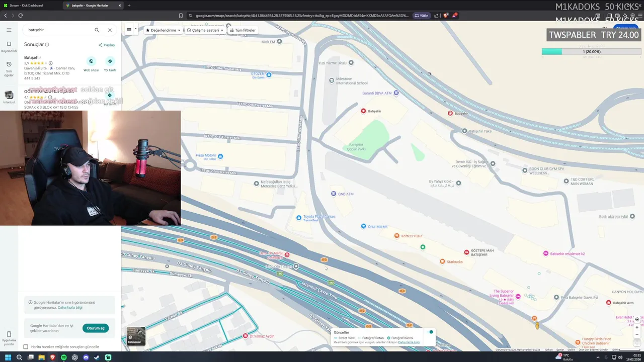Open Spotify from the taskbar
Screen dimensions: 644x362
[x=63, y=357]
